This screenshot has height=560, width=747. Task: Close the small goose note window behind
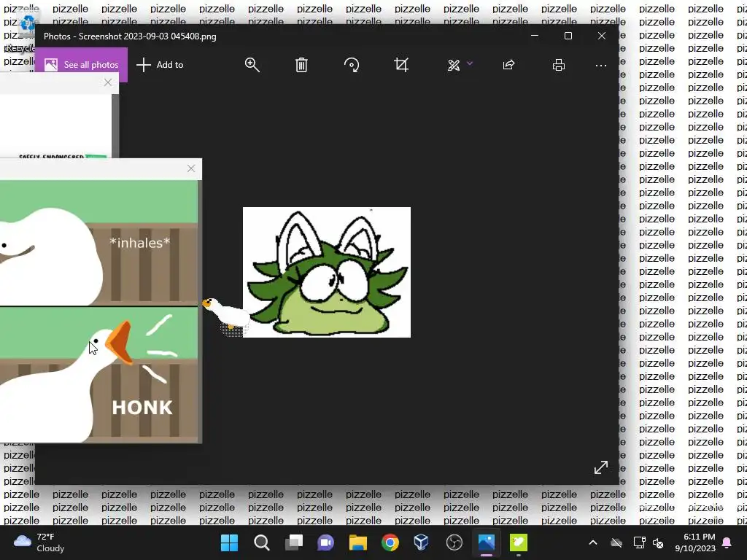pos(108,82)
